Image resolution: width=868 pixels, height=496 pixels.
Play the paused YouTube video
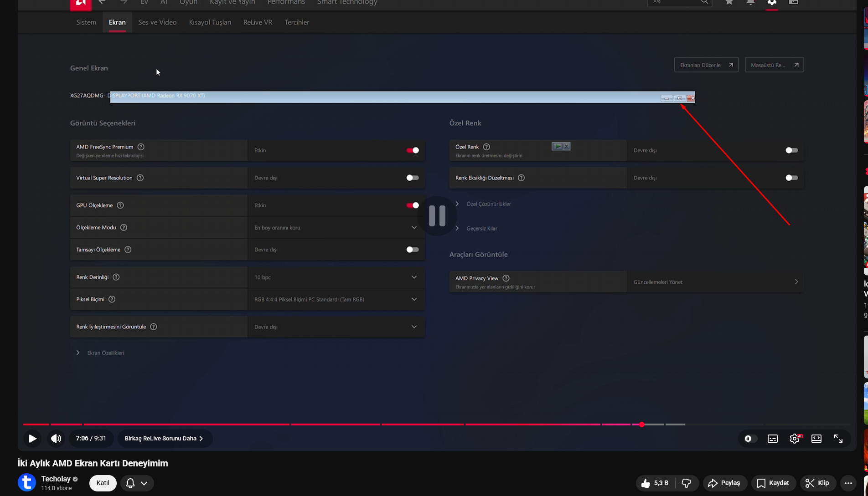point(32,439)
